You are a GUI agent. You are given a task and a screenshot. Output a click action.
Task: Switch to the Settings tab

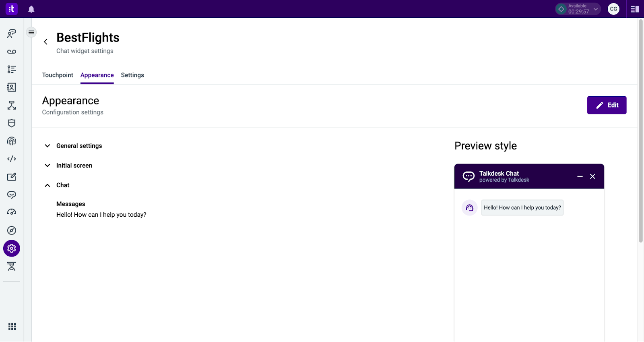pos(132,75)
